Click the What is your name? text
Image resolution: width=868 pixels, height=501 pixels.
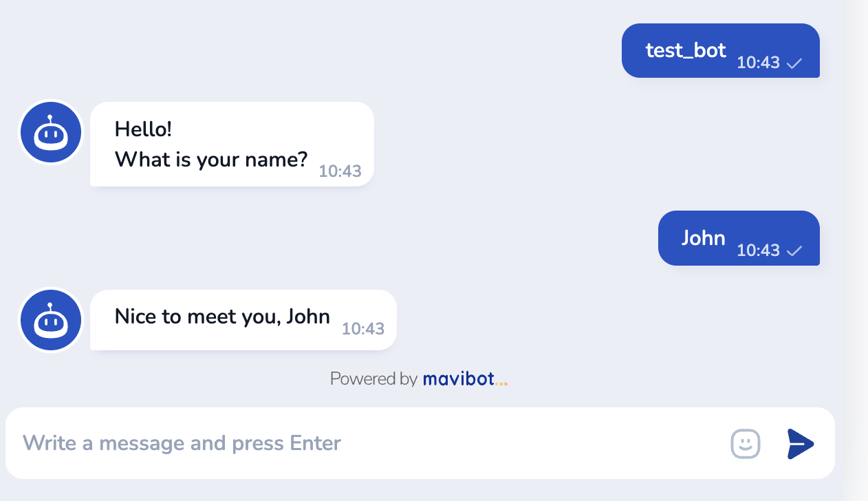tap(210, 160)
